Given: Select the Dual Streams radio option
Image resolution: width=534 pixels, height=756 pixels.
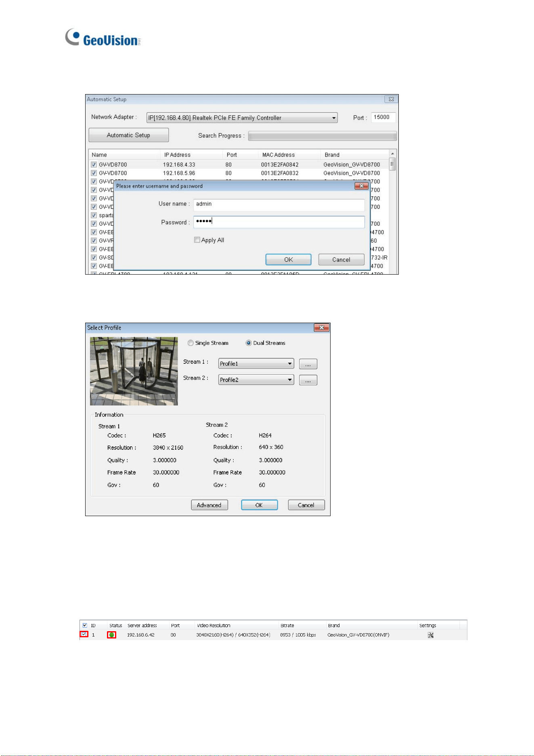Looking at the screenshot, I should [x=249, y=343].
